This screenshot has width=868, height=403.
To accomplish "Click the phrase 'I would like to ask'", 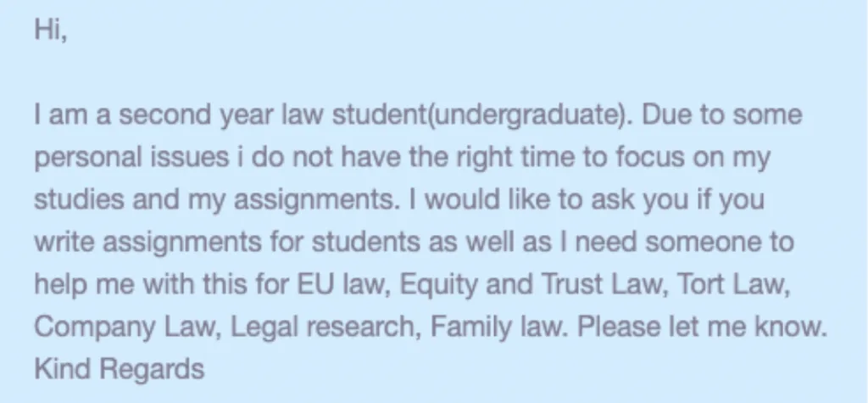I will click(x=521, y=199).
